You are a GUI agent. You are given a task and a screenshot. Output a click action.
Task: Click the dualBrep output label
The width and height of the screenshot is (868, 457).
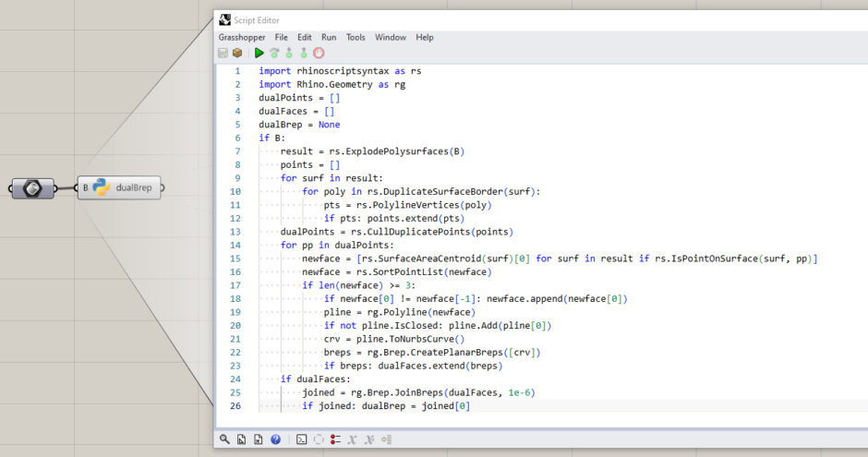(134, 188)
